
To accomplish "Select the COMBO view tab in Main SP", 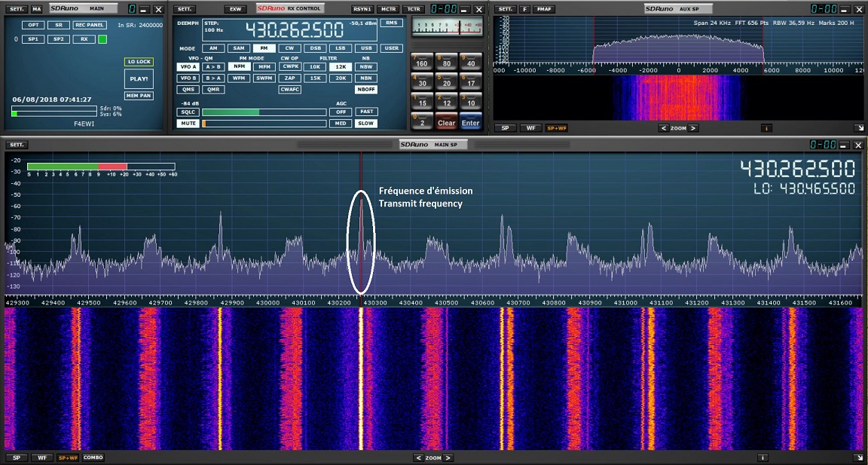I will click(x=93, y=457).
